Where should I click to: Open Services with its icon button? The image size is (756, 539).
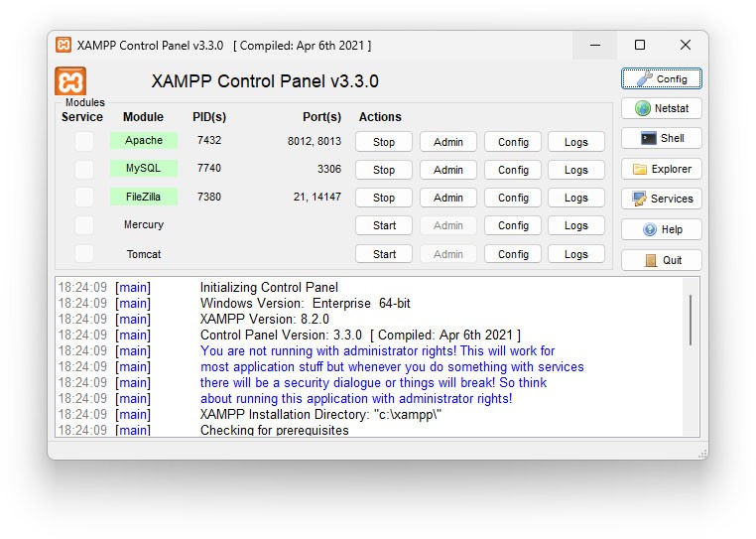pyautogui.click(x=662, y=199)
